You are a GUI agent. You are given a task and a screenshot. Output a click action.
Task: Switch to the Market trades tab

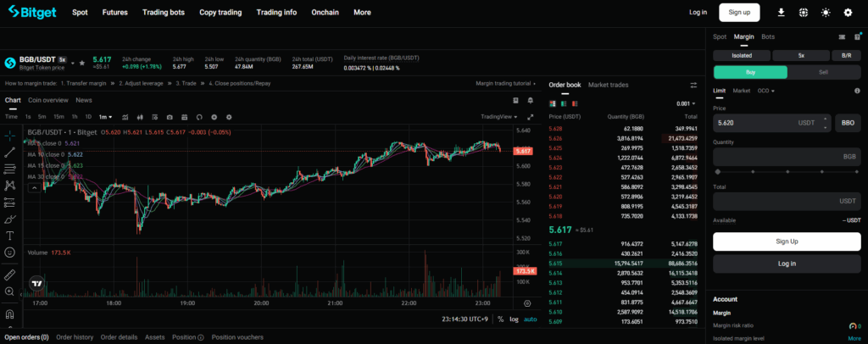(608, 85)
